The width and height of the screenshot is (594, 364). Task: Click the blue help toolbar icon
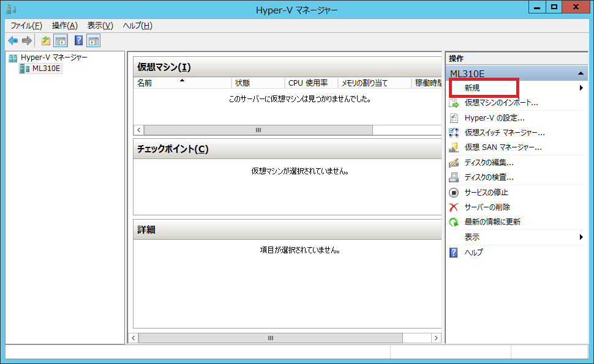[x=78, y=41]
